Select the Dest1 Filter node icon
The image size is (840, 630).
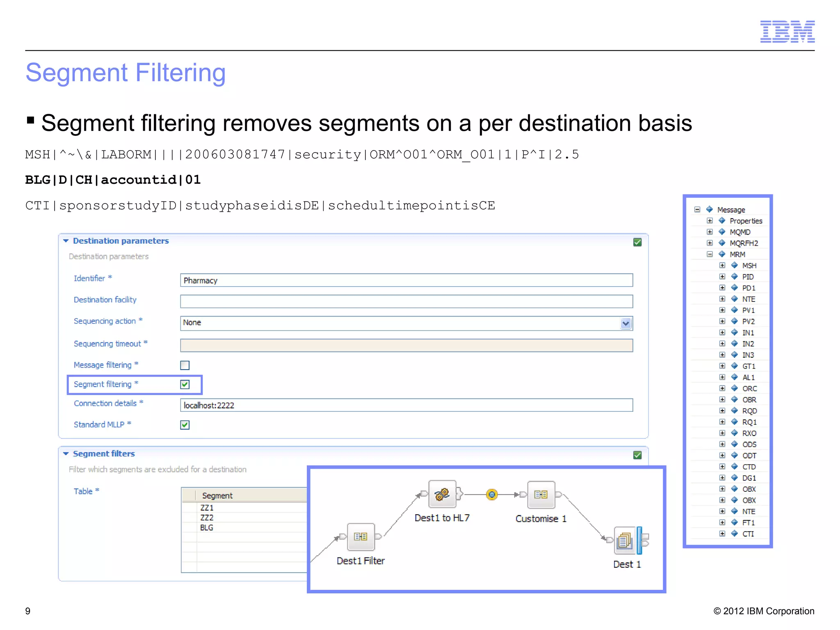tap(361, 536)
